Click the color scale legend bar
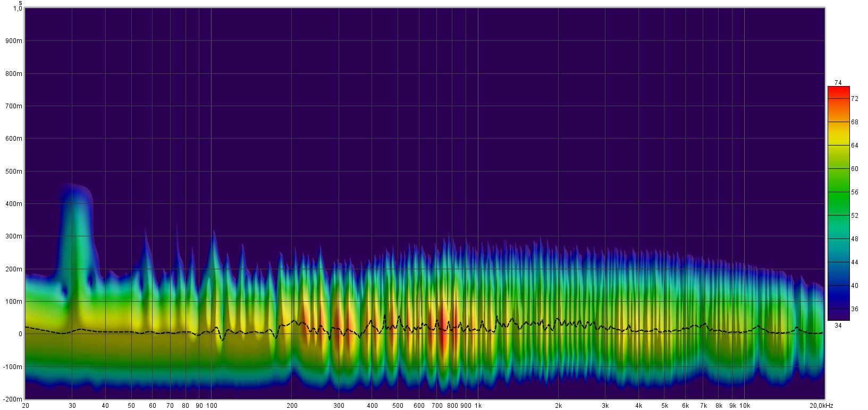This screenshot has height=410, width=868. click(x=838, y=203)
